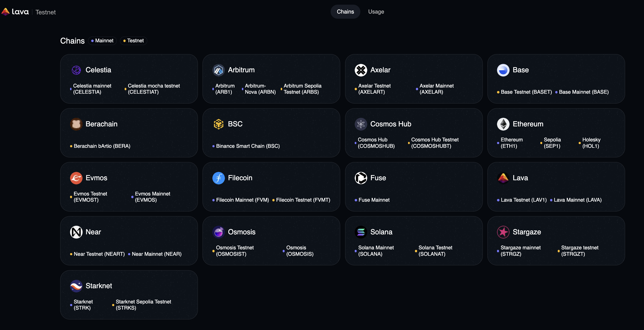
Task: Click the Stargaze star icon
Action: [503, 232]
